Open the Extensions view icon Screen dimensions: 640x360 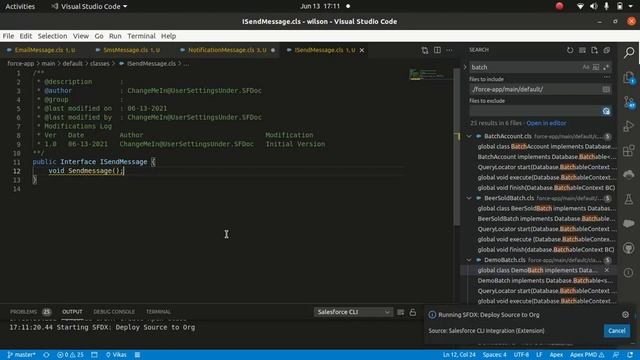click(x=629, y=151)
